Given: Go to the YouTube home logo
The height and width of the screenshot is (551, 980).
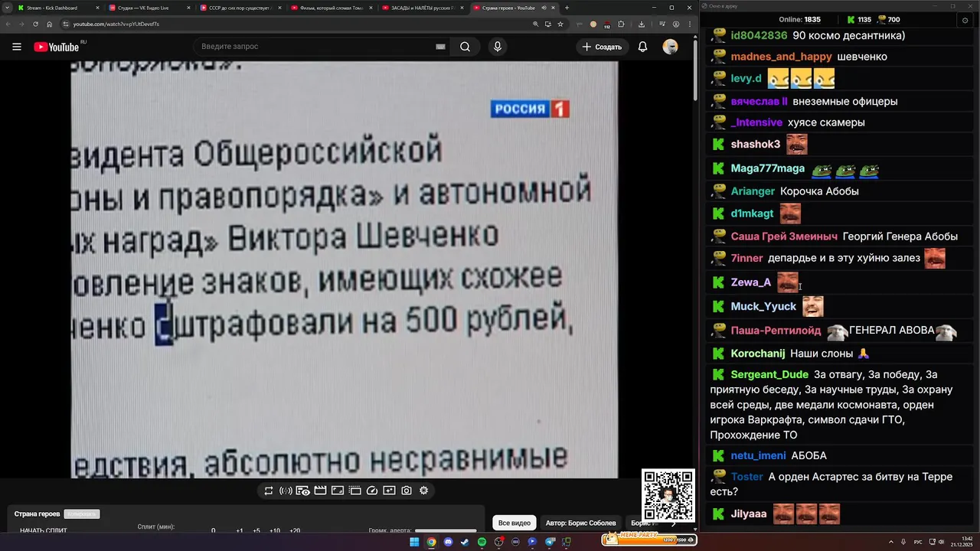Looking at the screenshot, I should (56, 47).
